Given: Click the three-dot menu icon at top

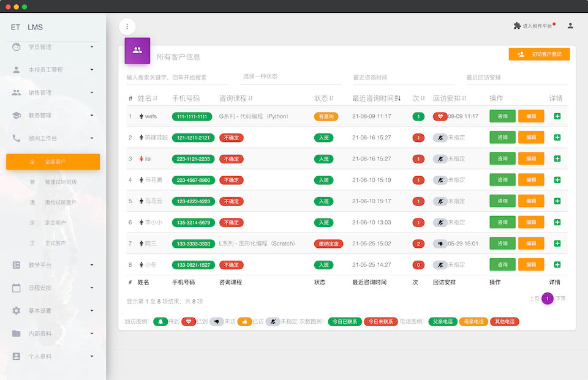Looking at the screenshot, I should 127,26.
